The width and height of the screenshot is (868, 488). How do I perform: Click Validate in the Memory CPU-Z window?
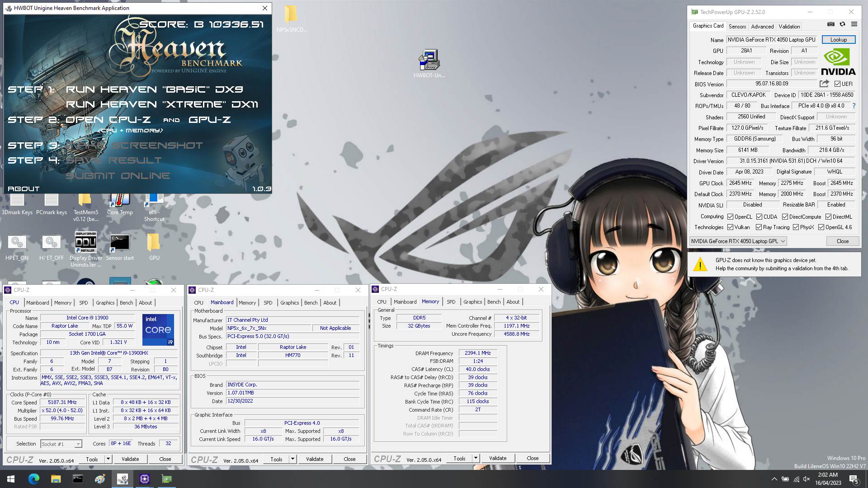(498, 458)
